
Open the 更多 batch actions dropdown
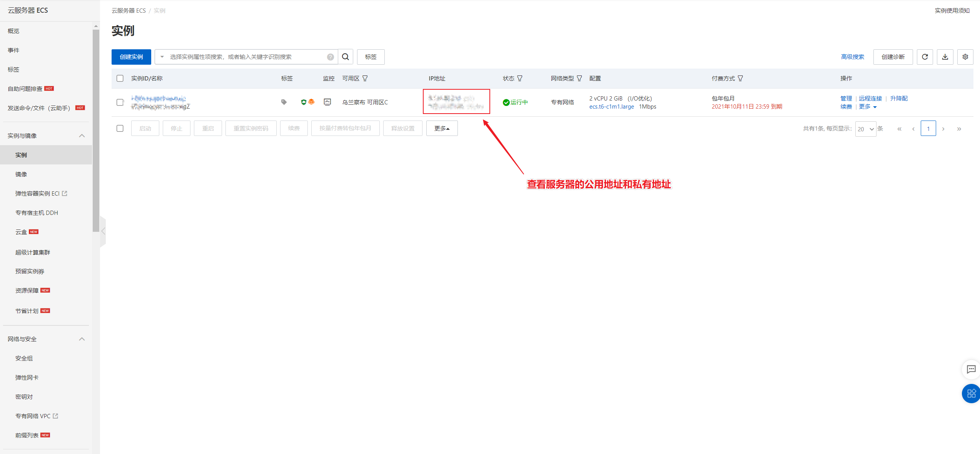point(442,128)
